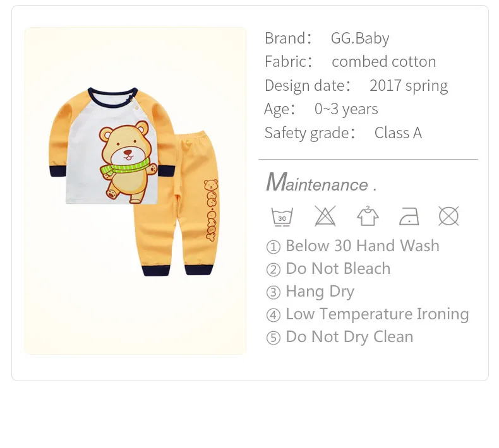Click Below 30 Hand Wash text
Image resolution: width=499 pixels, height=448 pixels.
click(363, 246)
